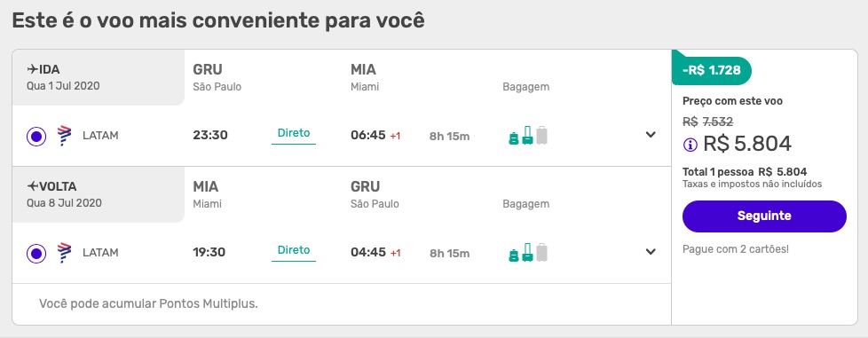This screenshot has width=868, height=338.
Task: Click the grey checked suitcase icon on outbound flight
Action: click(542, 136)
